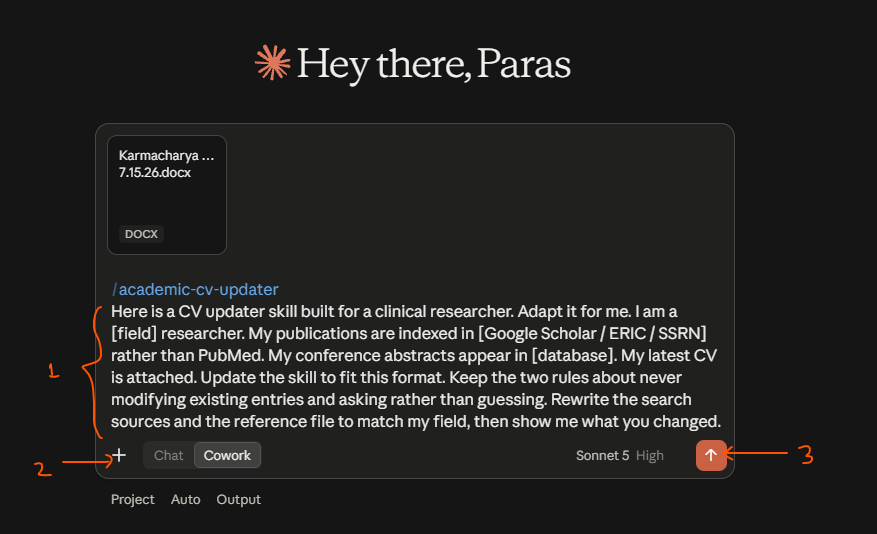
Task: Open the Sonnet 5 model selector
Action: tap(602, 456)
